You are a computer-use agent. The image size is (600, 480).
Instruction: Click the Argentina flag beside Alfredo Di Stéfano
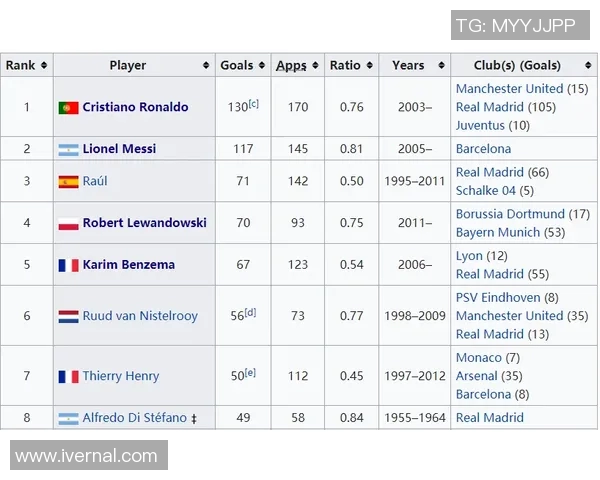[68, 418]
